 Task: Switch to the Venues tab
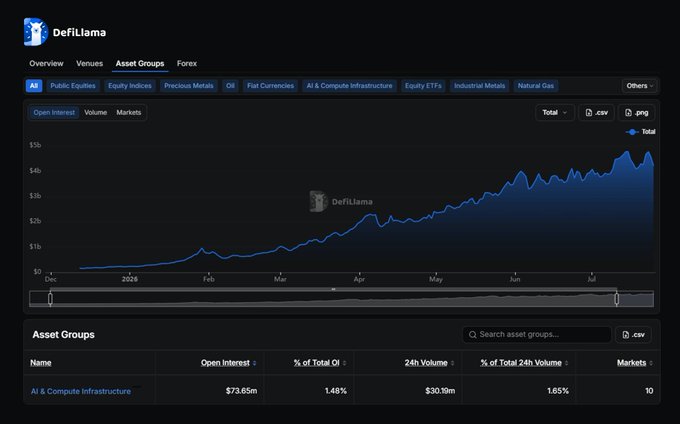pyautogui.click(x=89, y=63)
